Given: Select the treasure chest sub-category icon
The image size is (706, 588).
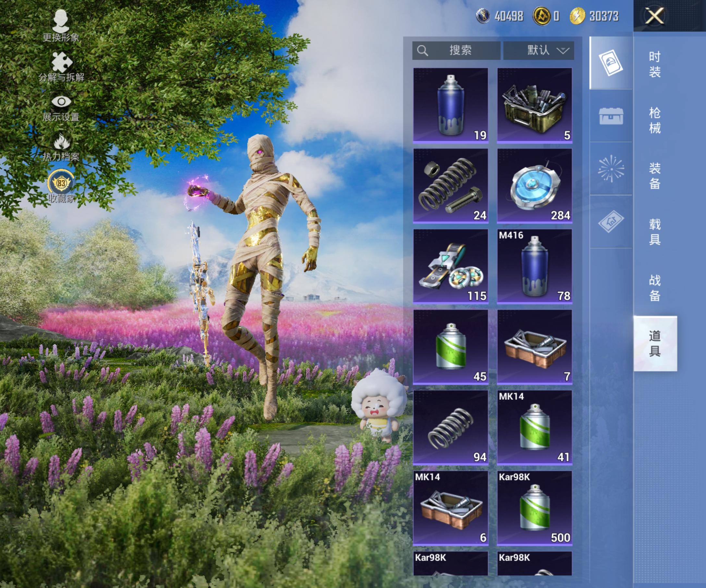Looking at the screenshot, I should [611, 116].
